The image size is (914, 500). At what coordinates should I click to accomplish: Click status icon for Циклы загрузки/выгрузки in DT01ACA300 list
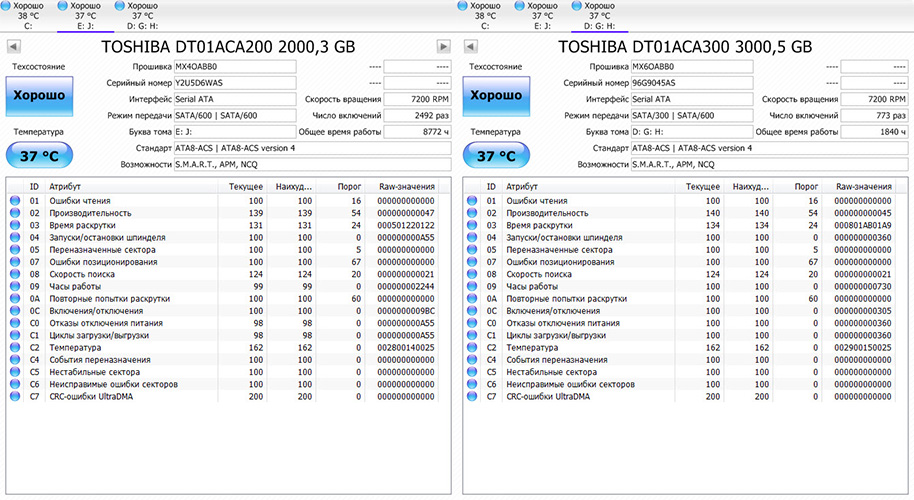coord(472,335)
